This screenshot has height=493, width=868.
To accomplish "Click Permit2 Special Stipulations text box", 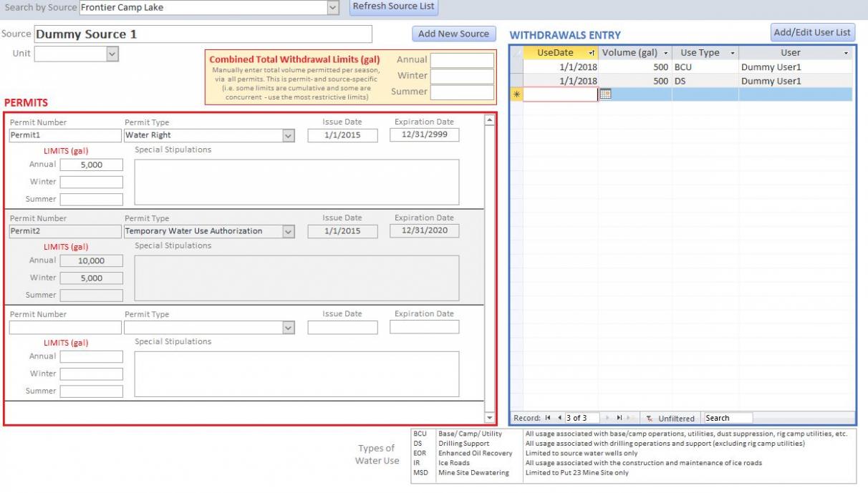I will (x=296, y=278).
